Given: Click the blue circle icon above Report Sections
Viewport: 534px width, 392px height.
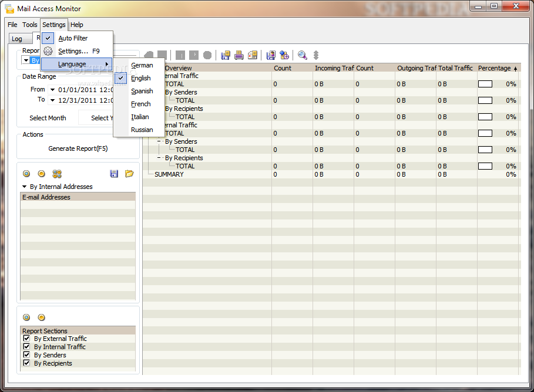Looking at the screenshot, I should [26, 317].
